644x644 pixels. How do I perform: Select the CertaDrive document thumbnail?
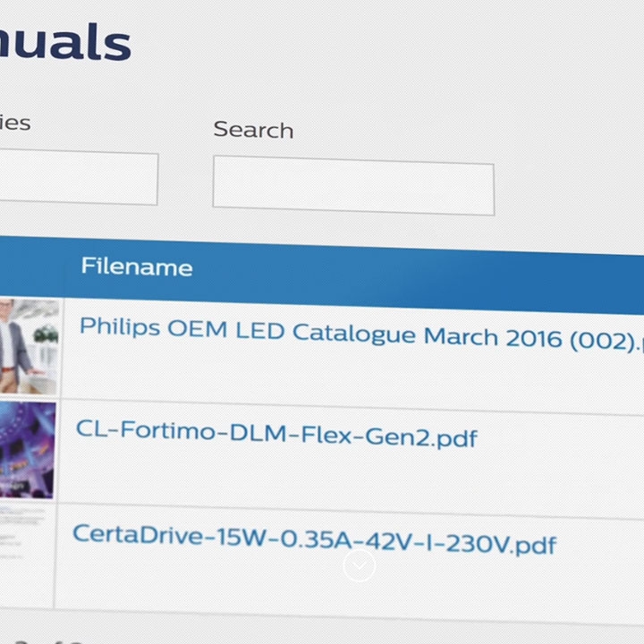pos(22,534)
